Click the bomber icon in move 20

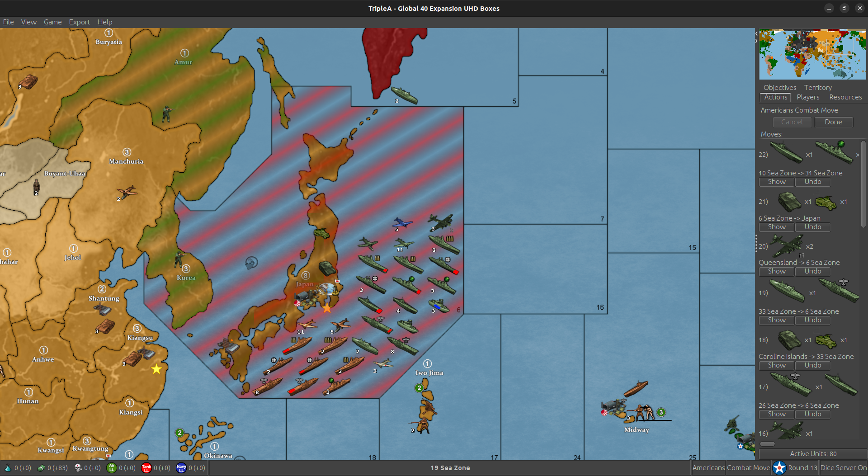point(787,245)
